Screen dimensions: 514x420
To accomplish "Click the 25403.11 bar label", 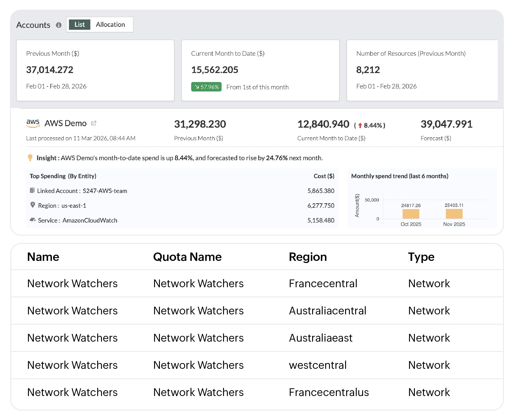I will (454, 205).
